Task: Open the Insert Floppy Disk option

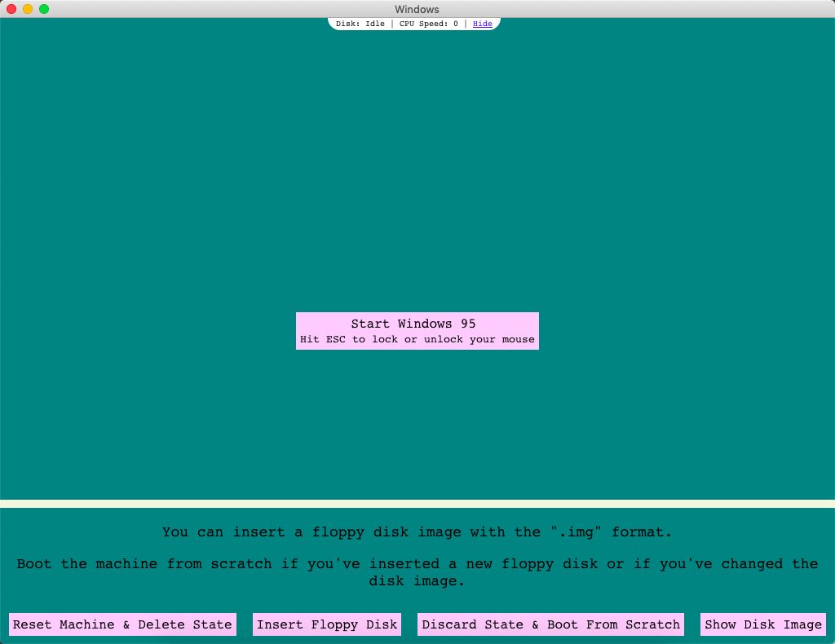Action: click(327, 624)
